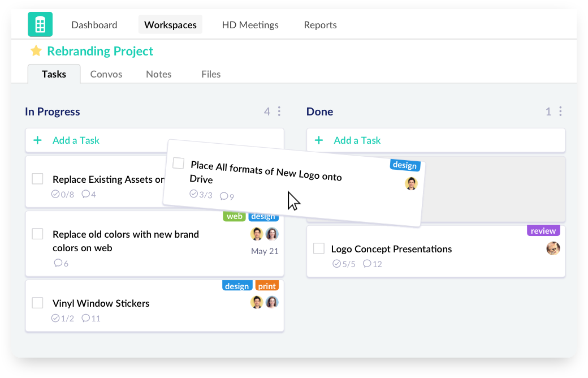Click the May 21 due date label
Image resolution: width=588 pixels, height=378 pixels.
(x=265, y=251)
